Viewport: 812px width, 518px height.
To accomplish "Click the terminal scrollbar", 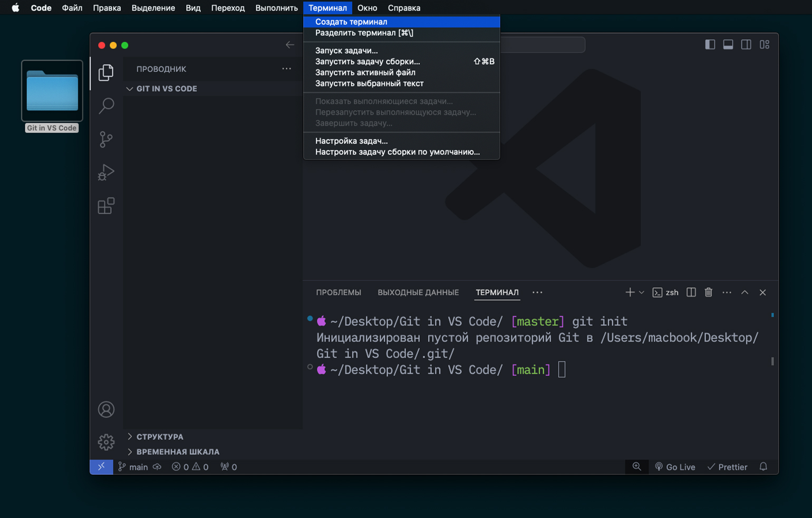I will (x=772, y=361).
